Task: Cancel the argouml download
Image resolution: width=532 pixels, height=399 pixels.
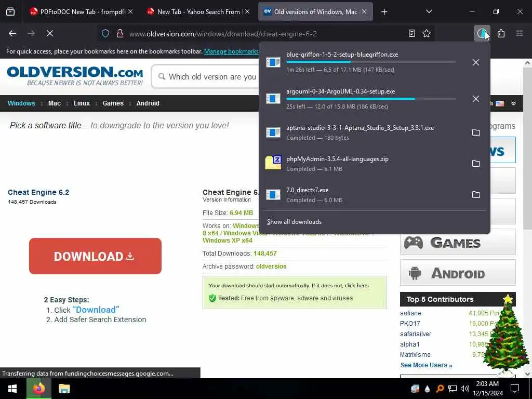Action: click(476, 99)
